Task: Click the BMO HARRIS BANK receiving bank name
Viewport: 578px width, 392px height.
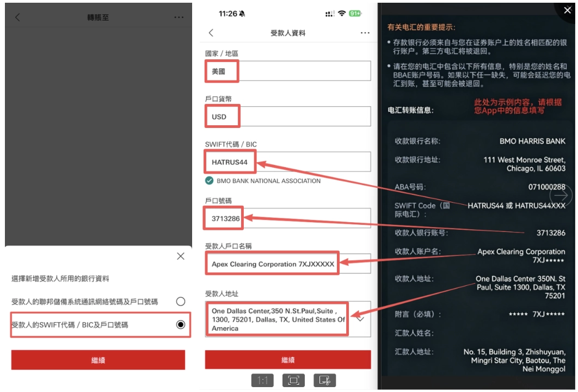Action: coord(532,141)
